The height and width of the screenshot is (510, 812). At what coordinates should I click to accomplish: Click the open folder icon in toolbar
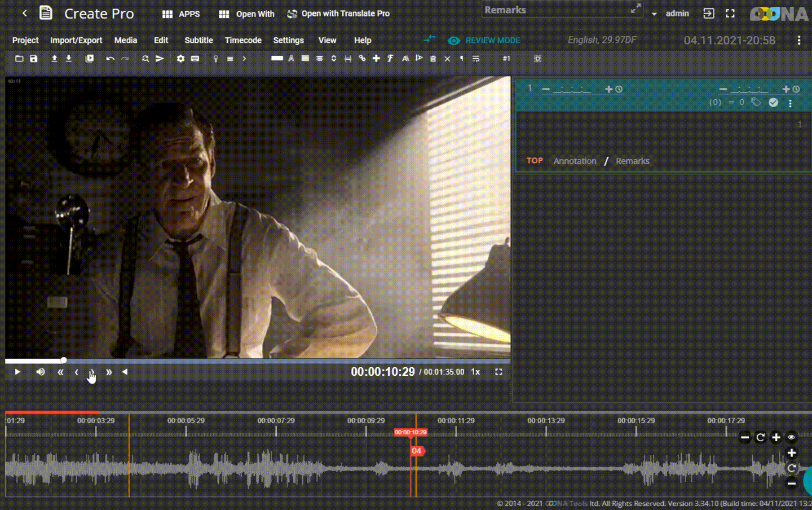pyautogui.click(x=19, y=59)
